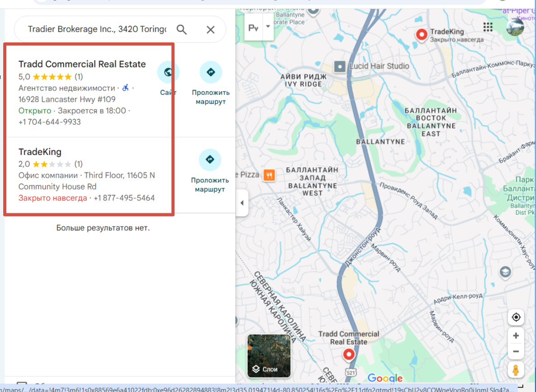Click the search magnifier icon
Screen dimensions: 536x392
point(182,30)
